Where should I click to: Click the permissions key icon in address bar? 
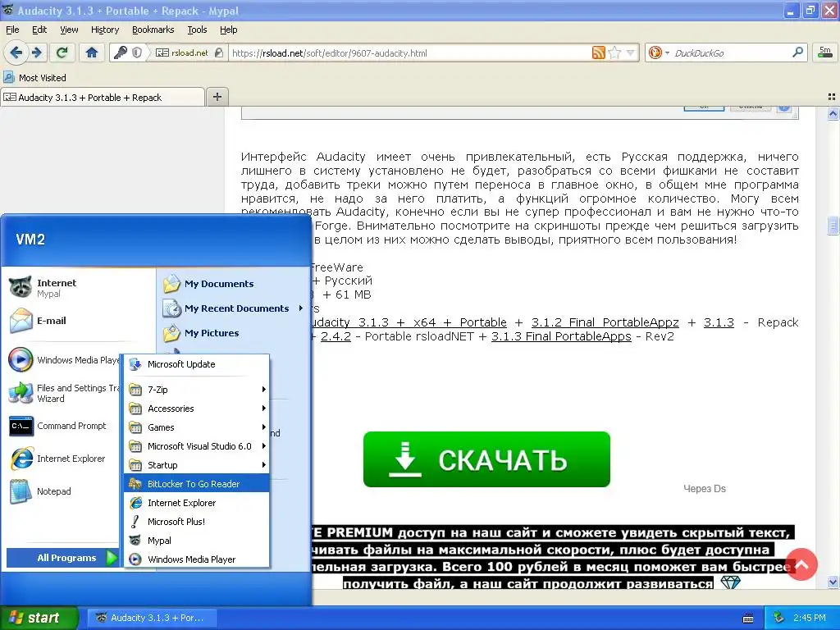coord(121,52)
